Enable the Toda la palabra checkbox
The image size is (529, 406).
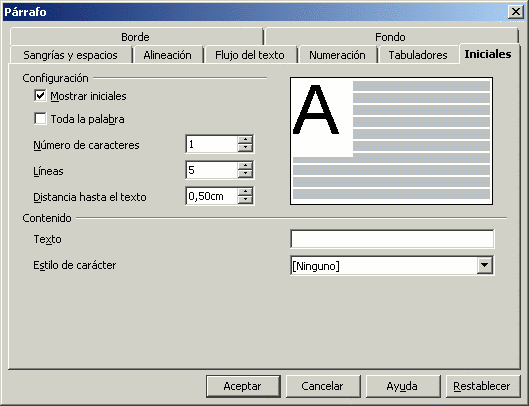pos(40,119)
